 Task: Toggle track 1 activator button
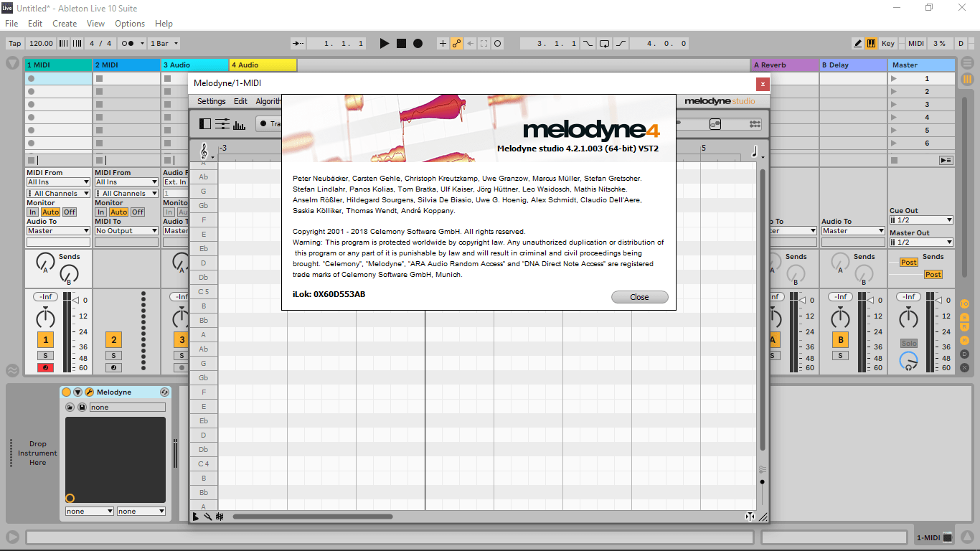[x=45, y=340]
